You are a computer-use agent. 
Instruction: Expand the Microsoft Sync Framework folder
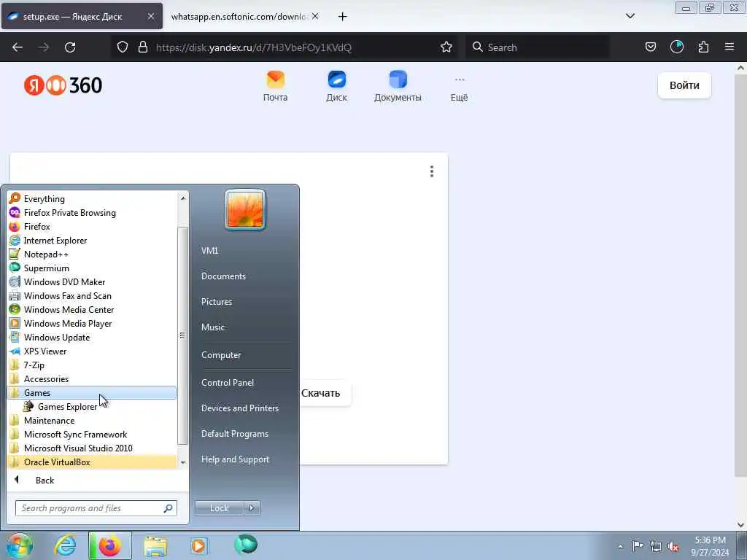pyautogui.click(x=92, y=435)
